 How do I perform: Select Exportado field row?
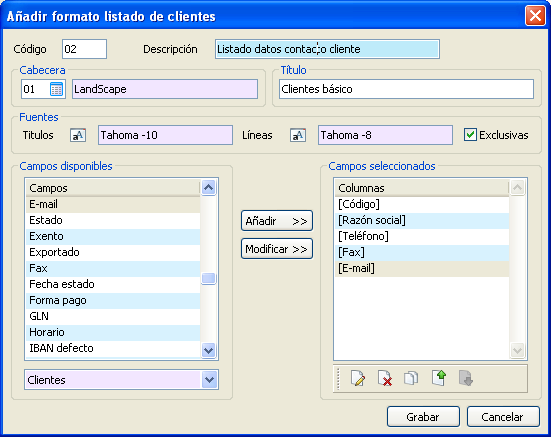[x=113, y=252]
